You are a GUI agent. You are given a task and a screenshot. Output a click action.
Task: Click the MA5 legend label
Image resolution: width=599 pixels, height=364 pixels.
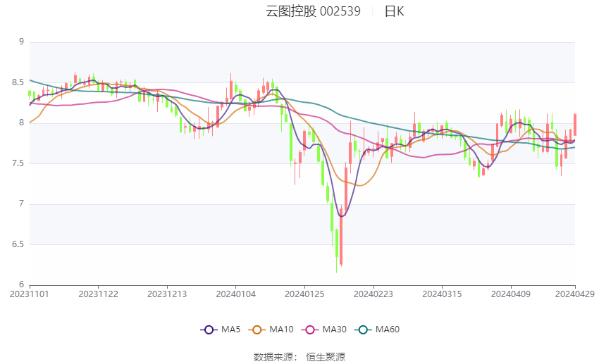[230, 330]
